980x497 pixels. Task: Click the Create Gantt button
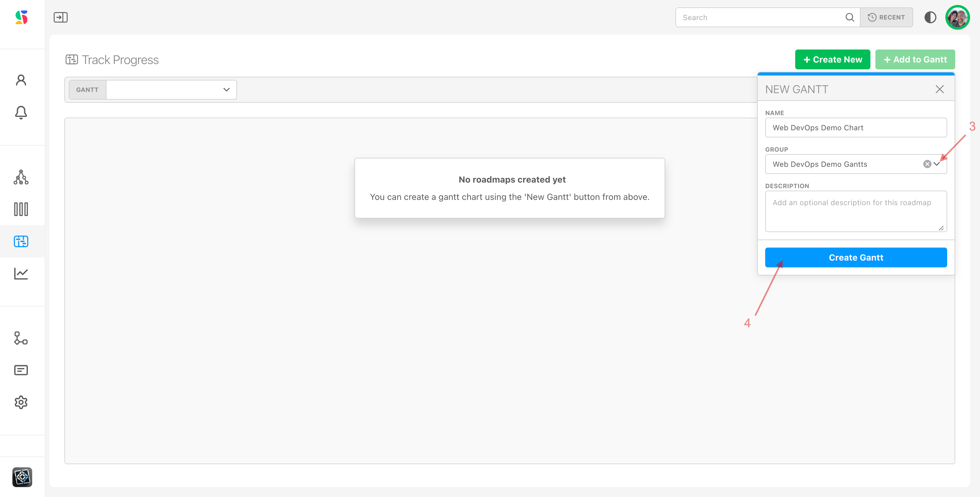tap(856, 257)
